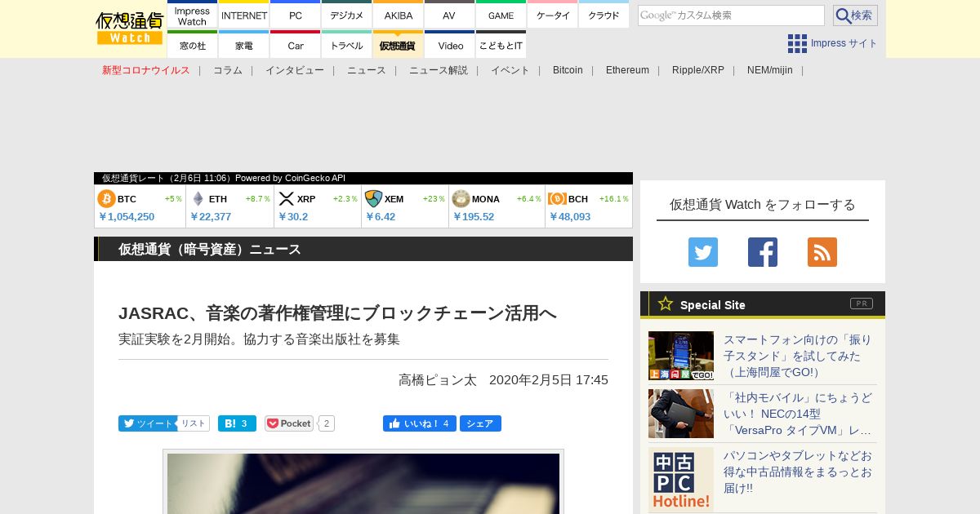Open the NEC VersaPro article thumbnail
This screenshot has width=980, height=514.
[x=681, y=414]
